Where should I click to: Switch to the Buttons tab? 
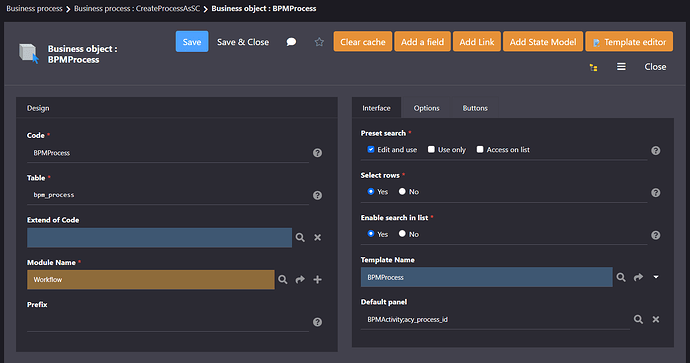click(475, 108)
